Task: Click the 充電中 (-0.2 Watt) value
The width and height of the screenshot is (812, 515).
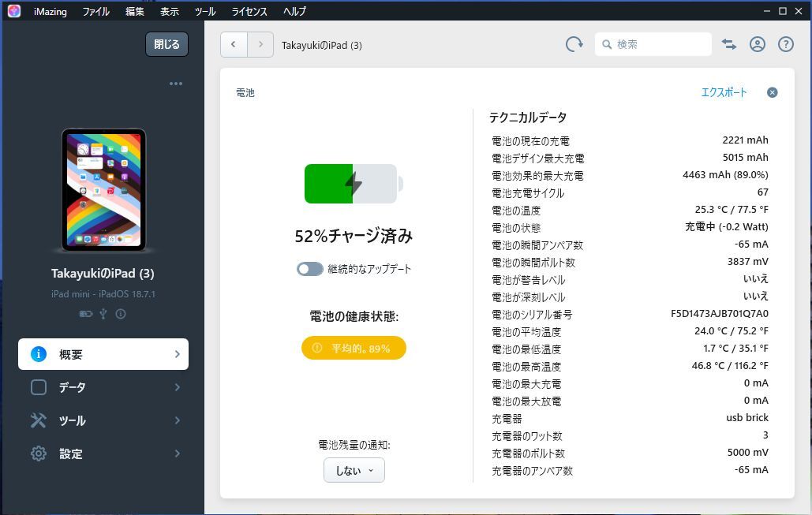Action: click(727, 226)
